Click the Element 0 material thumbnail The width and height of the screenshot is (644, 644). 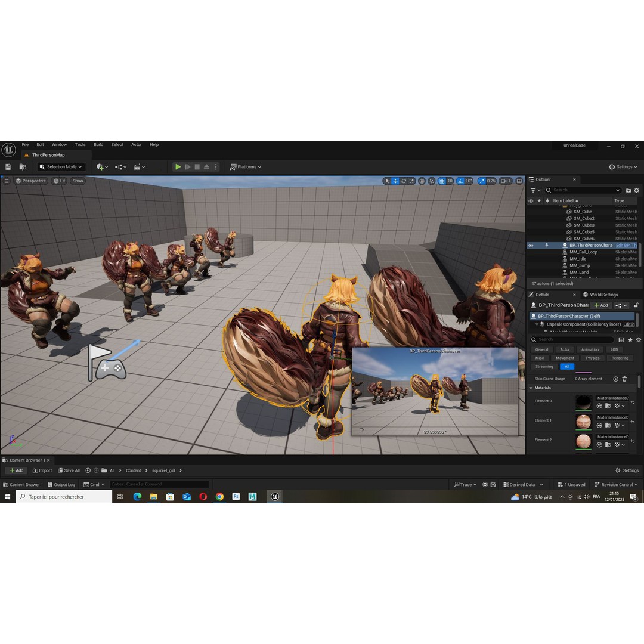coord(583,402)
